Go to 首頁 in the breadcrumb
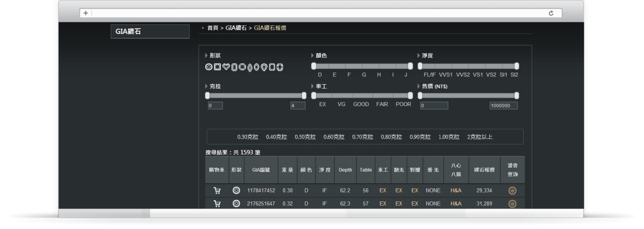The image size is (644, 229). coord(214,28)
